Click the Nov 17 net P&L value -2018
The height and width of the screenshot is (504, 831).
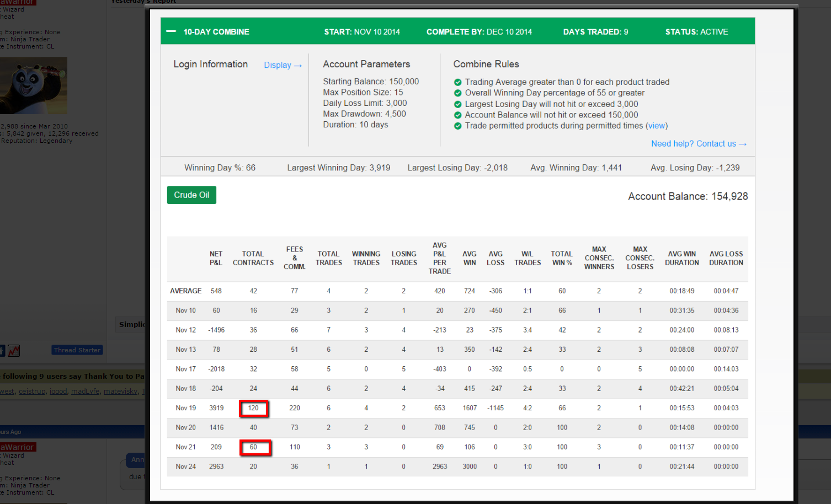click(216, 369)
